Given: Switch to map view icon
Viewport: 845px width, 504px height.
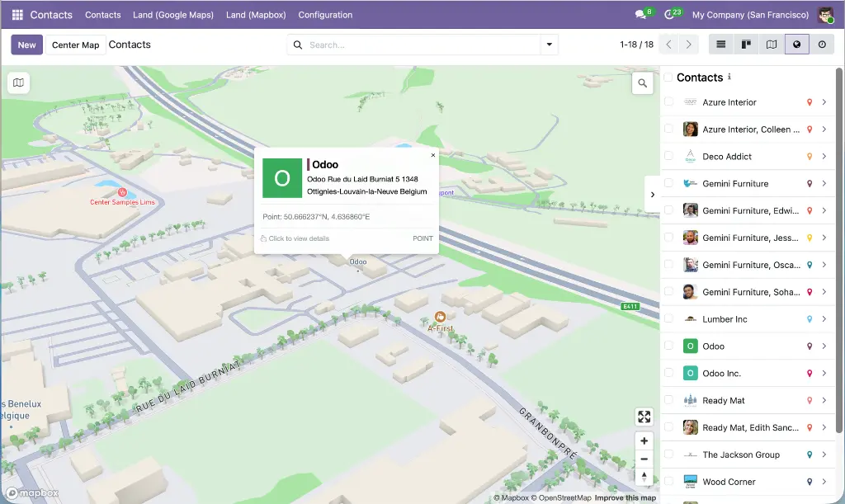Looking at the screenshot, I should coord(772,45).
